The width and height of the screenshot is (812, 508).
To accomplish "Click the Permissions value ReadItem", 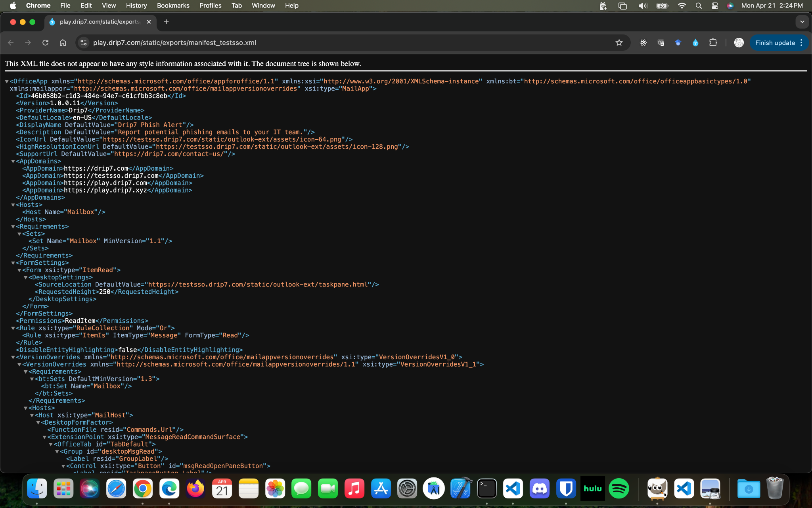I will (x=80, y=321).
